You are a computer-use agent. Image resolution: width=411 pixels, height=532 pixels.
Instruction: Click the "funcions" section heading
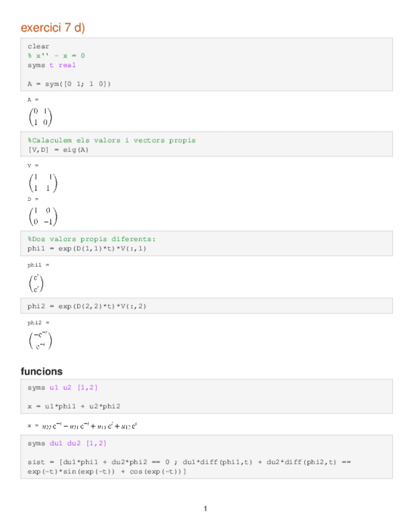pos(41,371)
